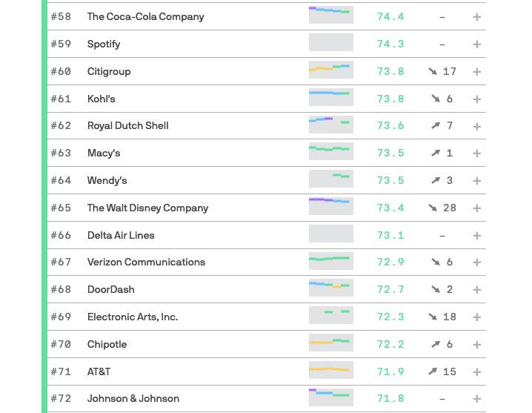Click the Citigroup trend sparkline chart
This screenshot has width=532, height=413.
coord(330,70)
